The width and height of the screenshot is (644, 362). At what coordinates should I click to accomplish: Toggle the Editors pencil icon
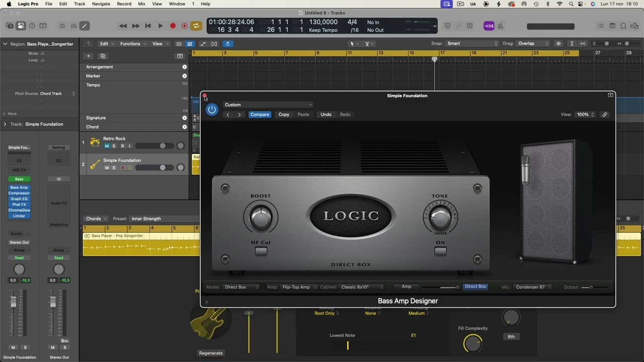85,26
